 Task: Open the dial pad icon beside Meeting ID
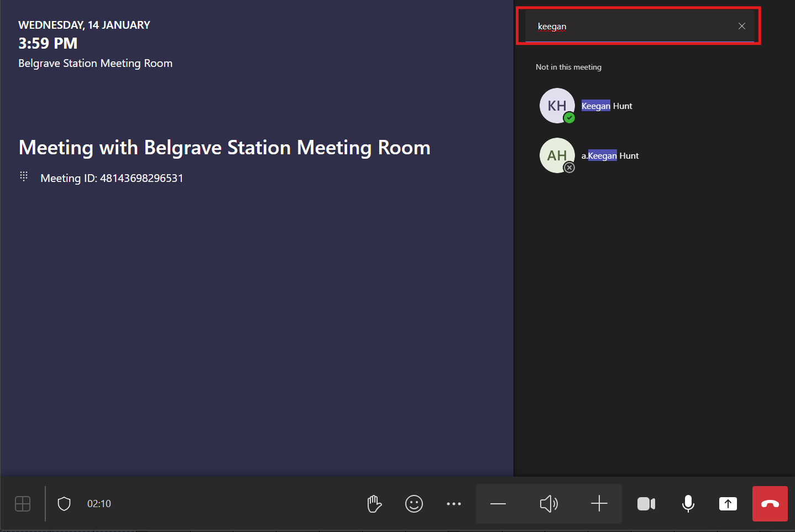click(24, 176)
